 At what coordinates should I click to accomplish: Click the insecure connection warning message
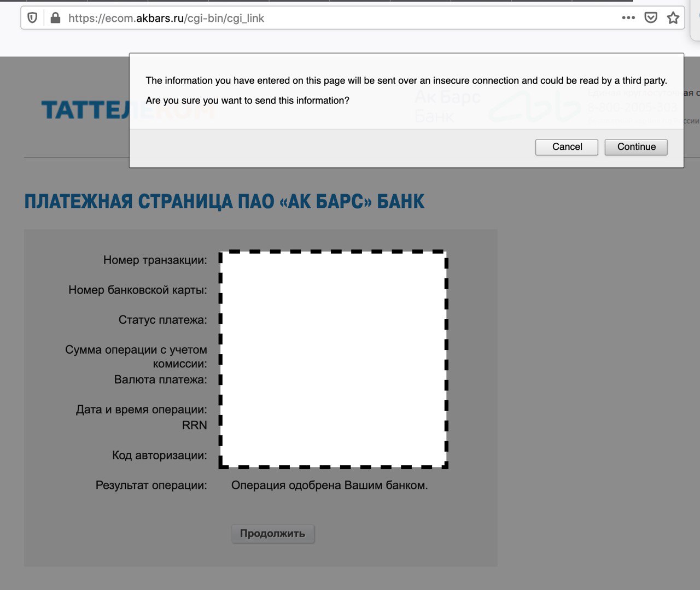[406, 80]
